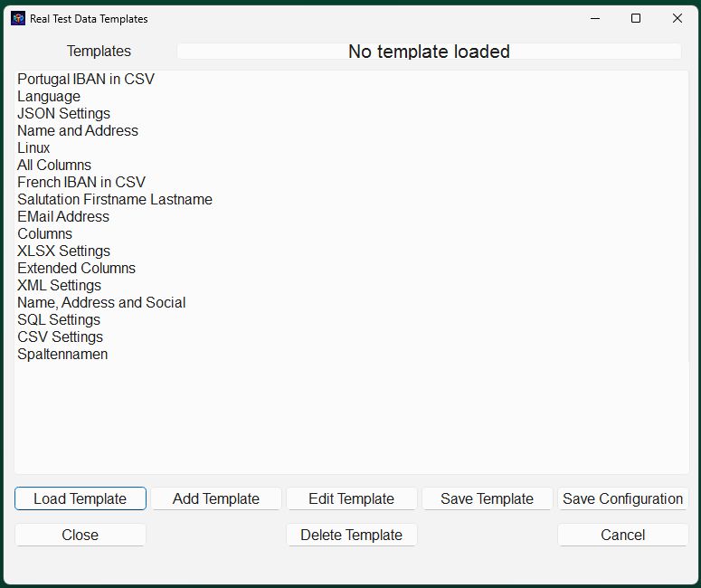The image size is (701, 588).
Task: Click Add Template button
Action: pyautogui.click(x=216, y=498)
